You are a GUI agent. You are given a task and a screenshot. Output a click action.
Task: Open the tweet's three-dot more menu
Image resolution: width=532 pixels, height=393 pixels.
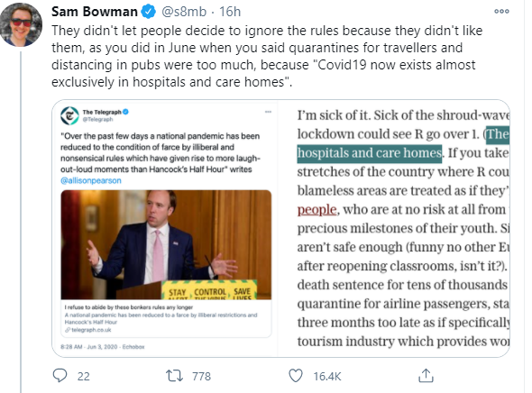pyautogui.click(x=502, y=11)
